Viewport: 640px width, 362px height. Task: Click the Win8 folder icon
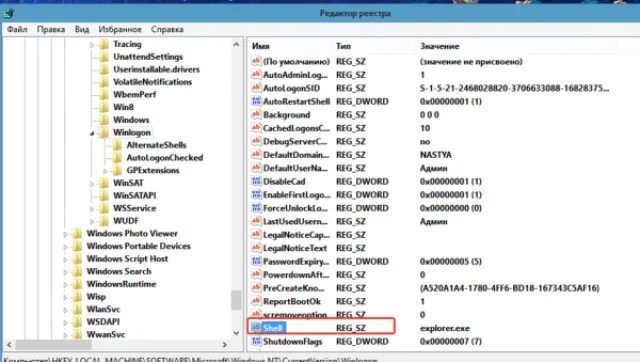(104, 107)
